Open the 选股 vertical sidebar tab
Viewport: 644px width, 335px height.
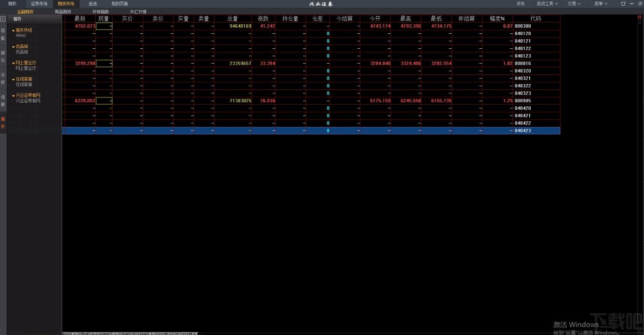point(3,101)
